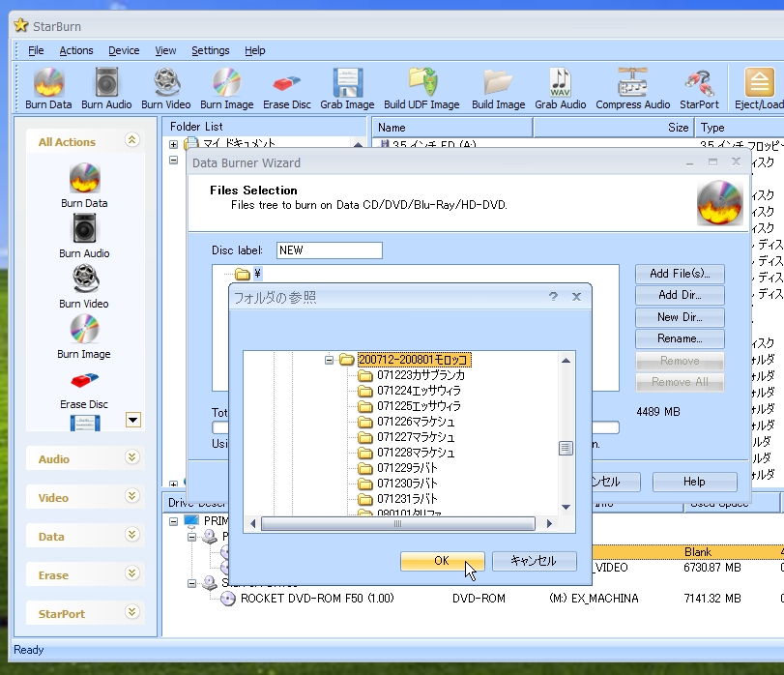This screenshot has width=784, height=675.
Task: Click the root ¥ folder icon in wizard
Action: [x=243, y=274]
